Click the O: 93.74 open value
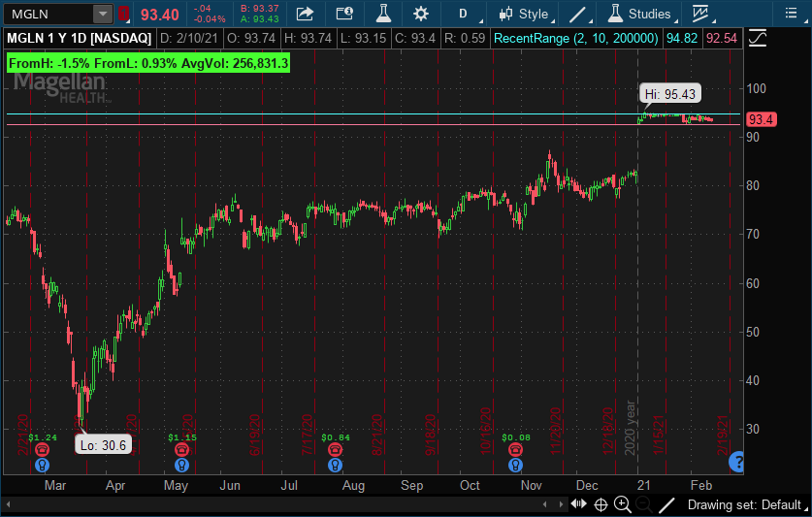This screenshot has height=517, width=812. (251, 39)
